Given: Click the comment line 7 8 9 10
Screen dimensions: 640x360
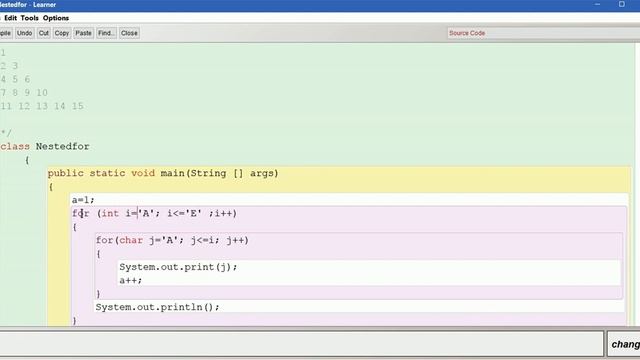Looking at the screenshot, I should point(24,93).
